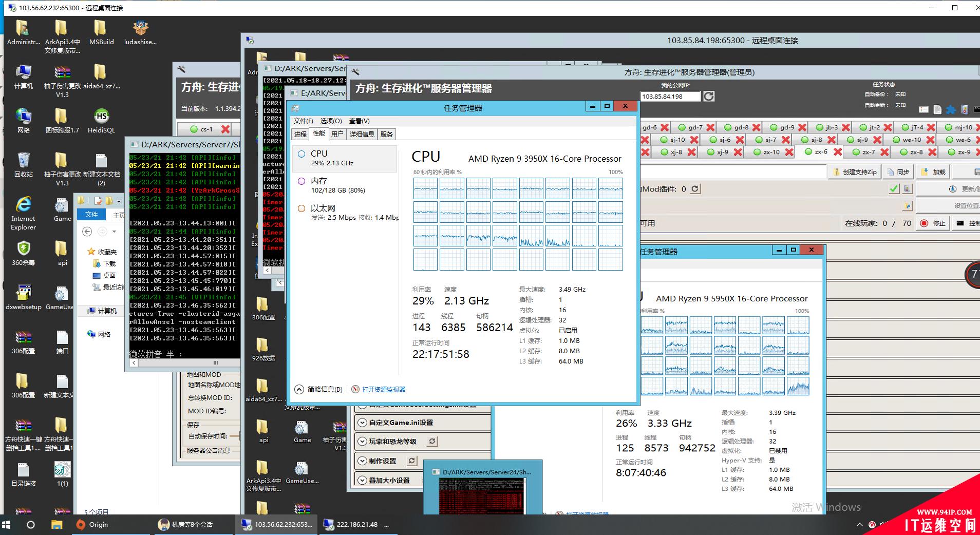980x535 pixels.
Task: Open the 计算机 desktop icon
Action: [x=23, y=77]
